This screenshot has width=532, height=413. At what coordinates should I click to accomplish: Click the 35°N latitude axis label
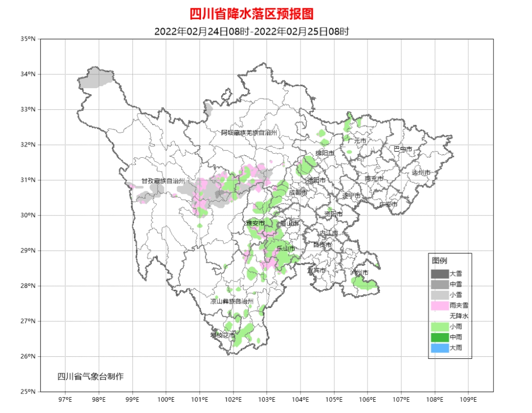pos(29,39)
